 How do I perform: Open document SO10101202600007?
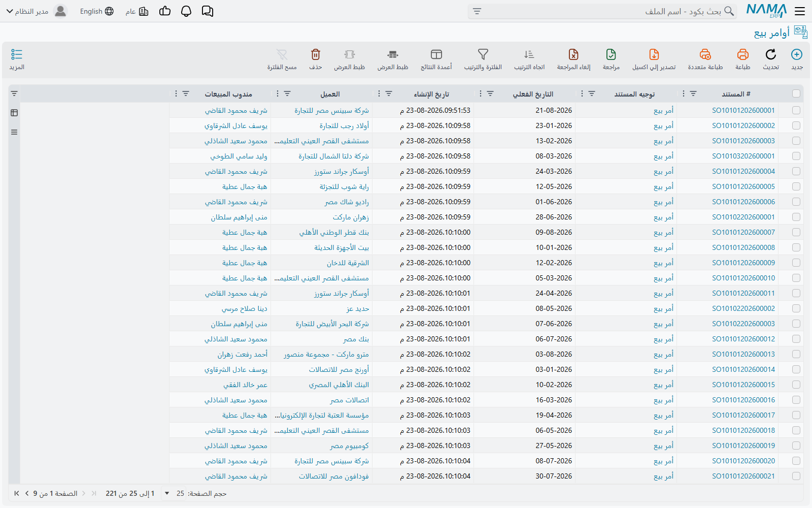(x=743, y=232)
